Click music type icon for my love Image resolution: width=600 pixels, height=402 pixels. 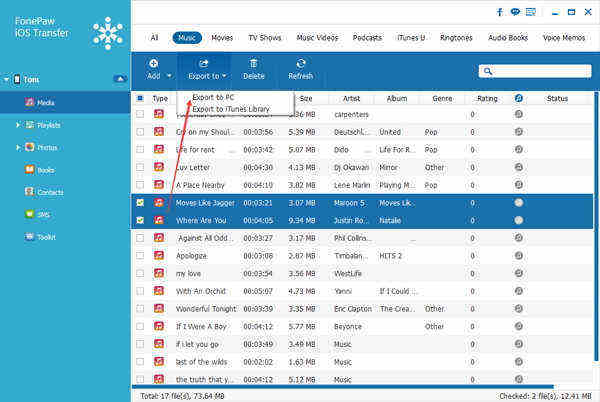click(x=159, y=273)
